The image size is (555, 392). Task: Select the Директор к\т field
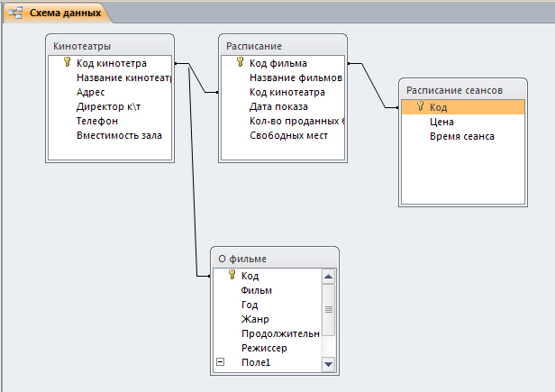click(109, 107)
